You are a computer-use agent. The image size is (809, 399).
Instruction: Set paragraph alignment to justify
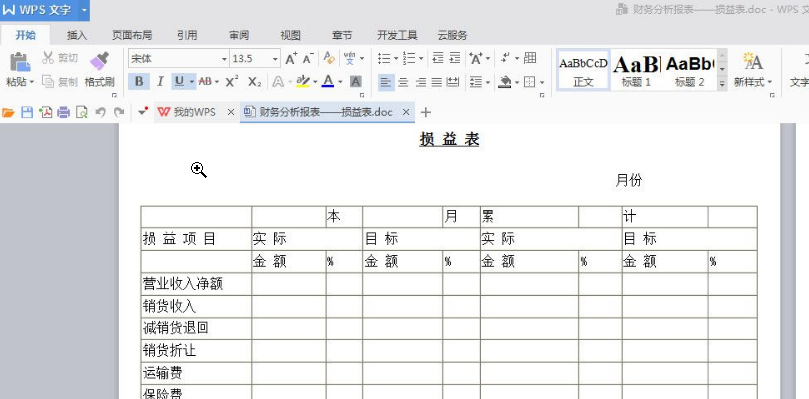[436, 82]
